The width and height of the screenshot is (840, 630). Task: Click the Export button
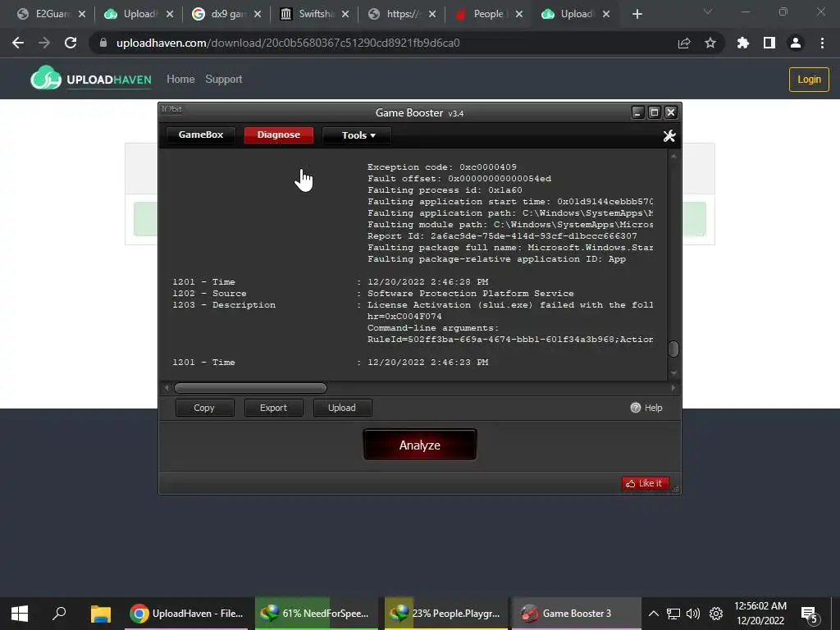point(273,408)
